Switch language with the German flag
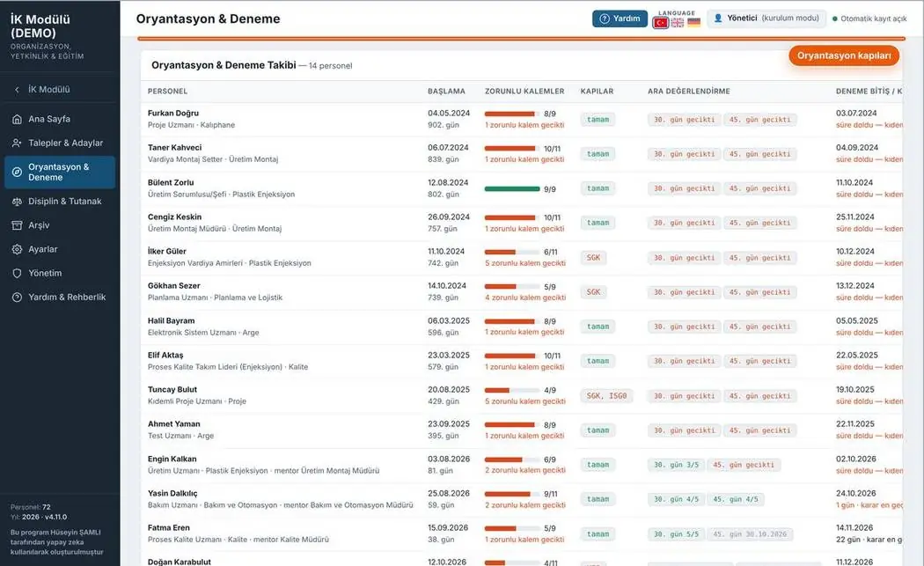The height and width of the screenshot is (566, 924). 694,22
